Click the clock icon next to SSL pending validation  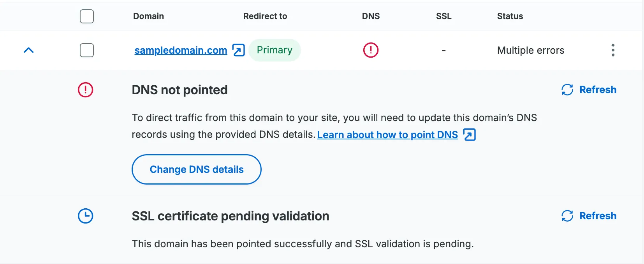85,216
